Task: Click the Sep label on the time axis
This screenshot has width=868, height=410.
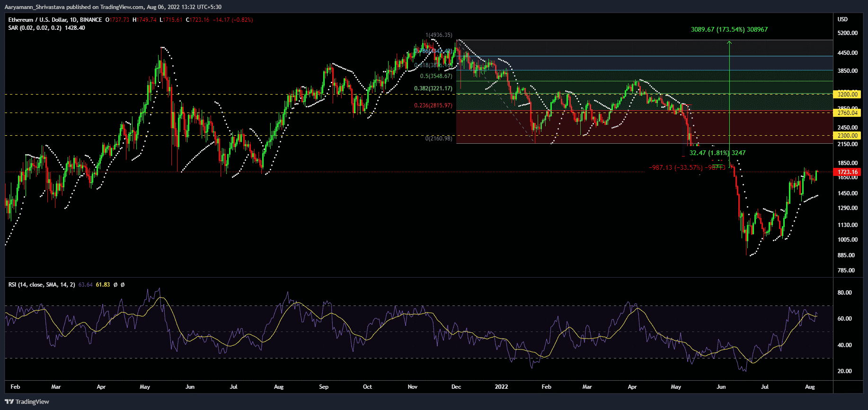Action: click(324, 387)
